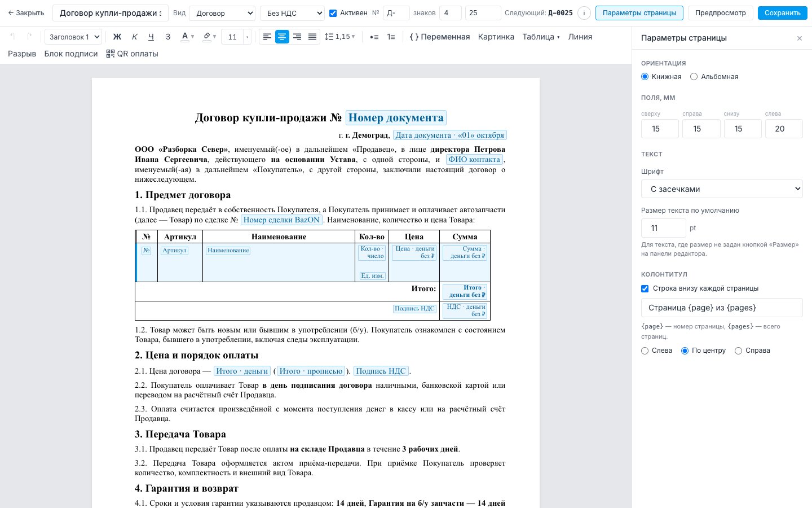
Task: Open the line spacing dropdown
Action: (340, 37)
